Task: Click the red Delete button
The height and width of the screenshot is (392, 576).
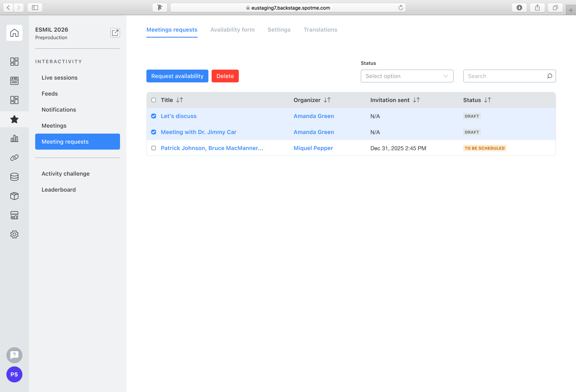Action: [225, 76]
